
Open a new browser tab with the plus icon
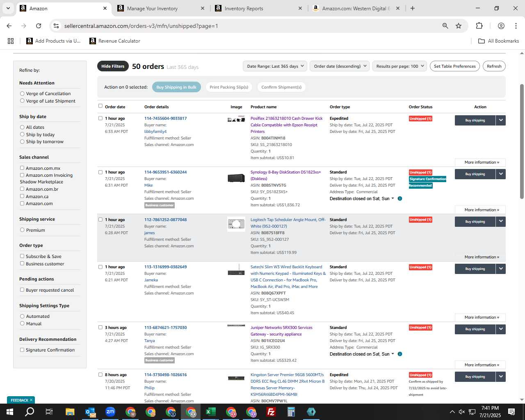point(413,8)
